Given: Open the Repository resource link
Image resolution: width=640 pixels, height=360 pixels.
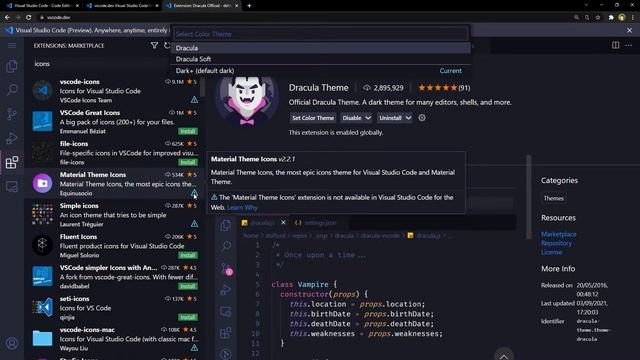Looking at the screenshot, I should pos(556,243).
